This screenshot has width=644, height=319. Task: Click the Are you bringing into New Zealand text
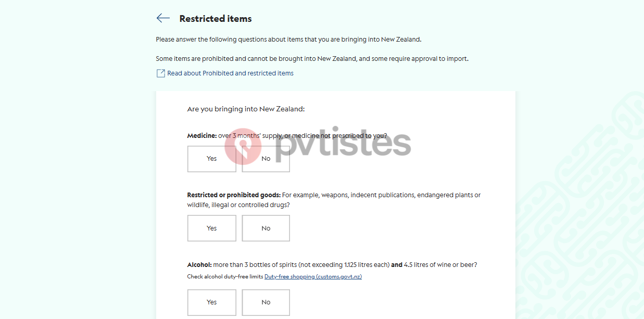click(246, 109)
